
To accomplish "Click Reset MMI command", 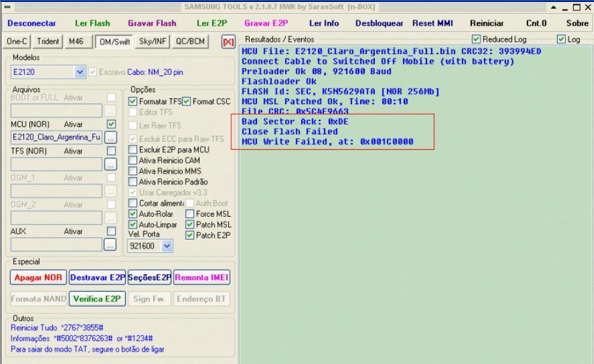I will click(432, 23).
